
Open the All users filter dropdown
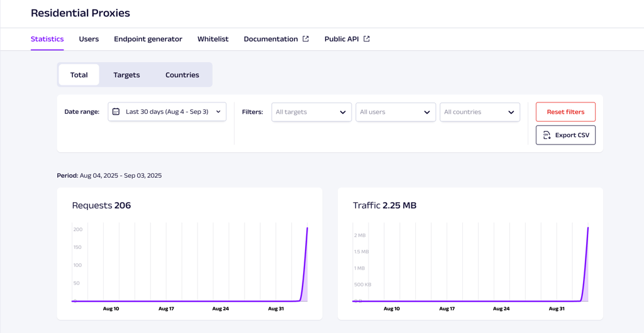[396, 112]
